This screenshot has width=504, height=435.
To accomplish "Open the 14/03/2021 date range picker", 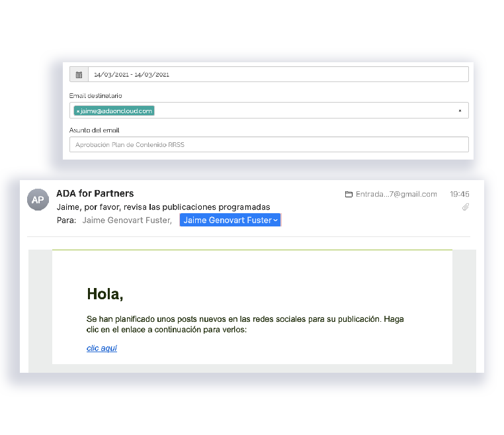I will [278, 75].
